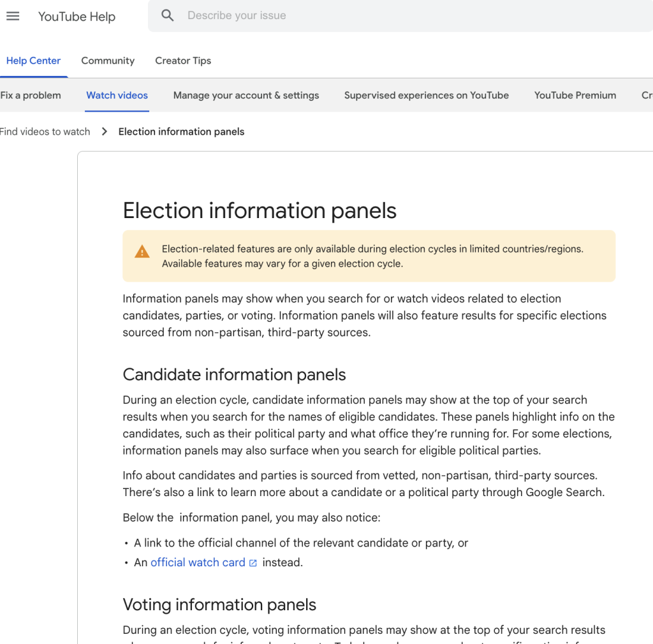Click the Election information panels page heading

260,210
